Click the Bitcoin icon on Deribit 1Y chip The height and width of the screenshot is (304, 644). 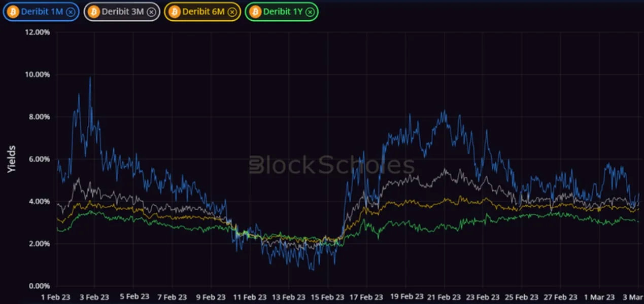click(x=255, y=12)
